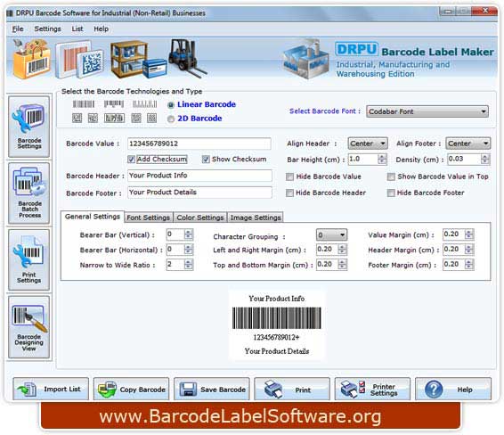The image size is (504, 435).
Task: Click the app icon in title bar
Action: click(10, 13)
